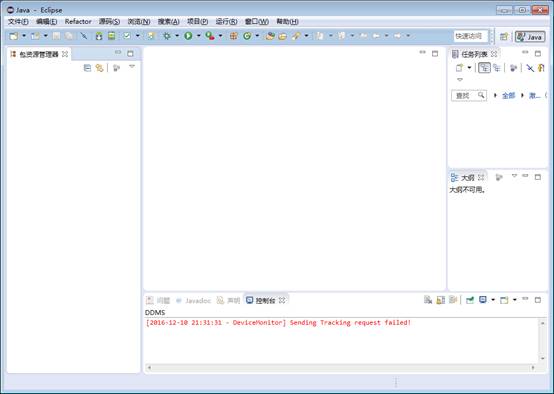Expand the external tools dropdown arrow
Viewport: 554px width, 394px height.
point(220,36)
